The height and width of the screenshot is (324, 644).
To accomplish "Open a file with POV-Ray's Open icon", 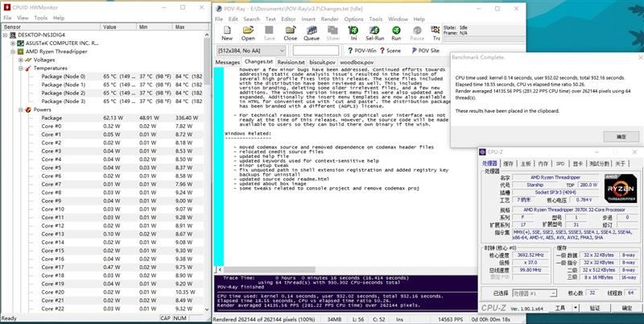I will point(248,31).
